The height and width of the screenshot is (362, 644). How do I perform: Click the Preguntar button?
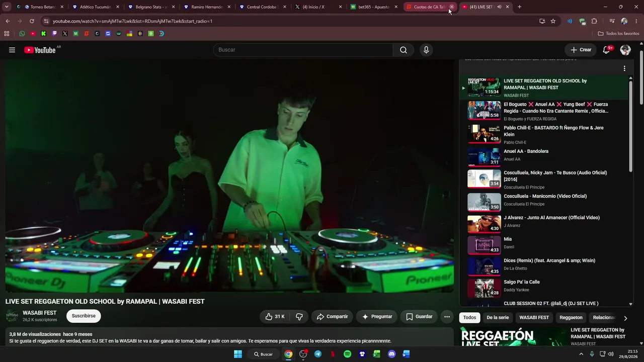pyautogui.click(x=377, y=317)
